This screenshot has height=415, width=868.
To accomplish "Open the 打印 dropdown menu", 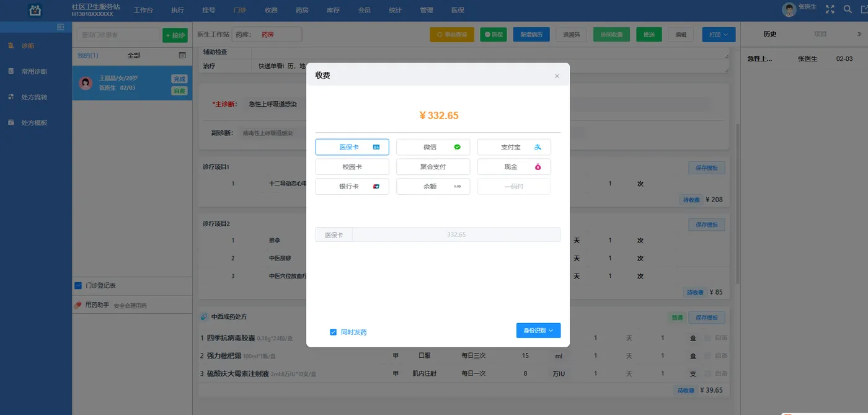I will pos(717,34).
